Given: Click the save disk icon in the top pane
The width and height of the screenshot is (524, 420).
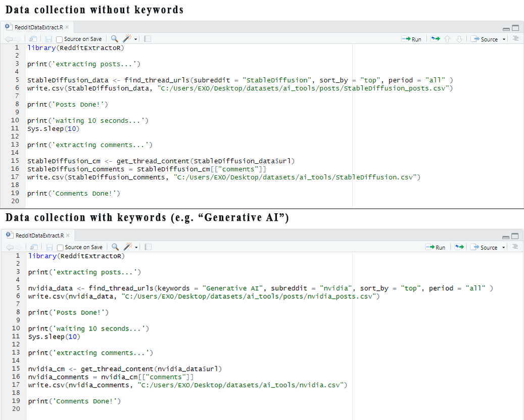Looking at the screenshot, I should pyautogui.click(x=49, y=39).
